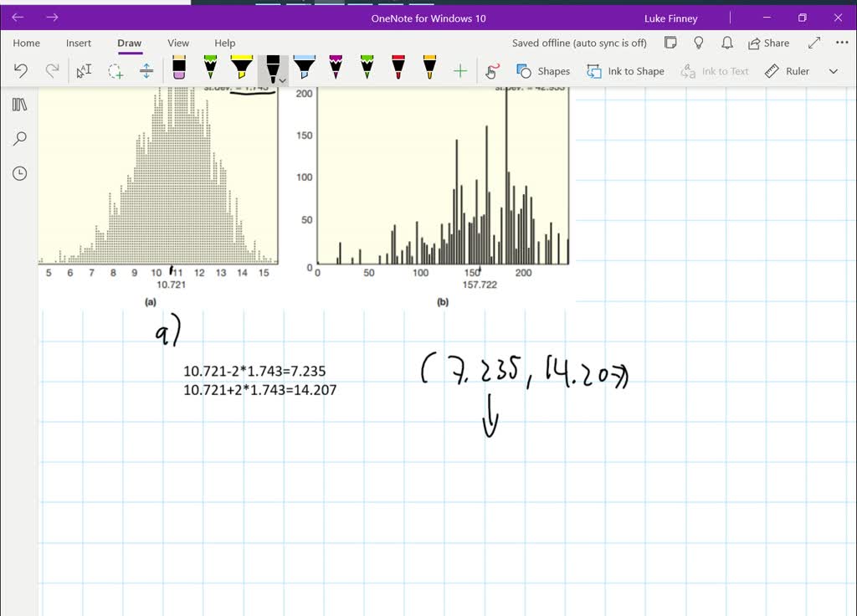Switch to the Insert tab
Image resolution: width=857 pixels, height=616 pixels.
coord(79,43)
